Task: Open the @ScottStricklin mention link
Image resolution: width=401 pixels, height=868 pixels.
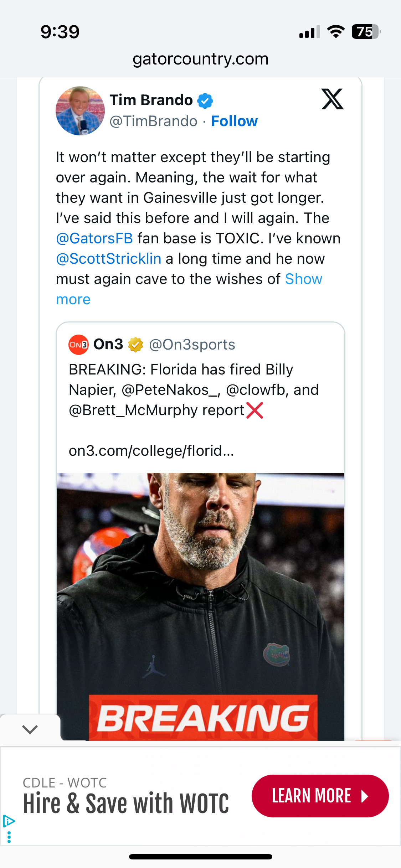Action: (109, 259)
